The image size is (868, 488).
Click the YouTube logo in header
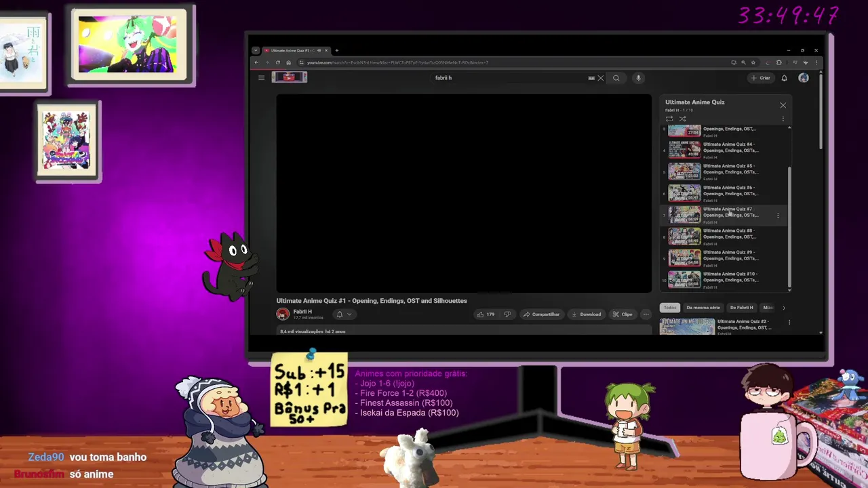point(290,77)
